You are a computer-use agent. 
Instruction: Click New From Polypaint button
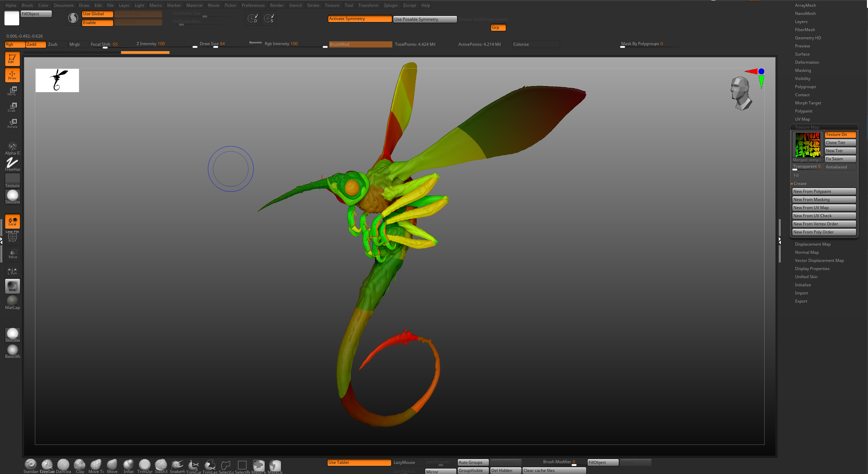824,191
